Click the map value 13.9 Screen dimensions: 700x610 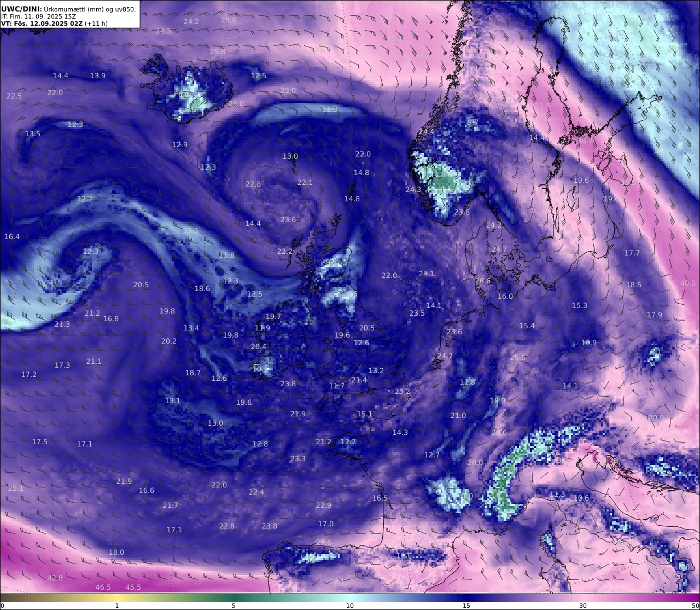coord(98,76)
